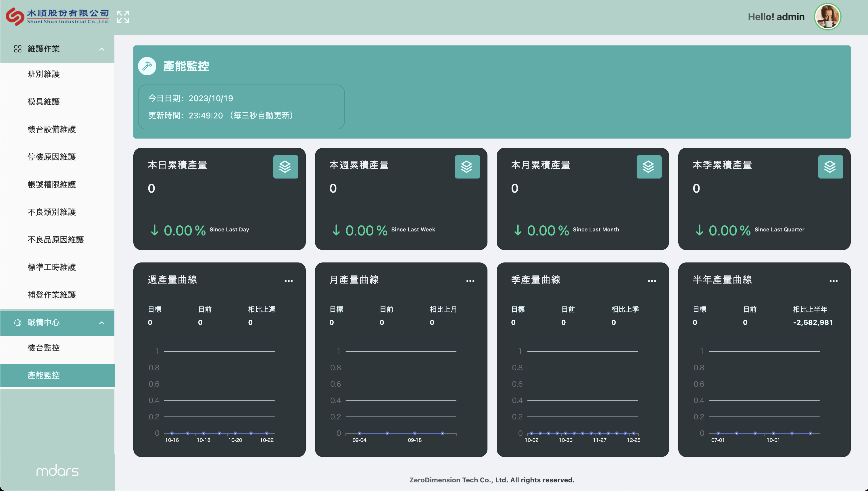
Task: Click the down arrow by Since Last Day
Action: 154,230
